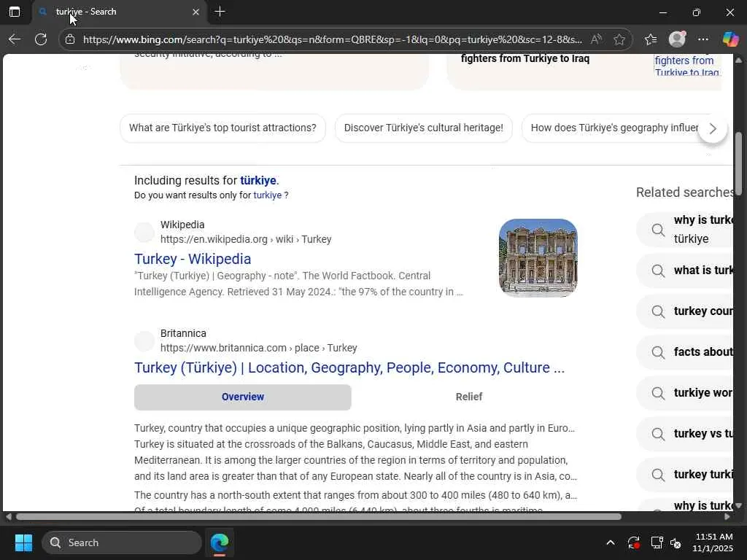
Task: Switch to the Relief tab
Action: [x=469, y=397]
